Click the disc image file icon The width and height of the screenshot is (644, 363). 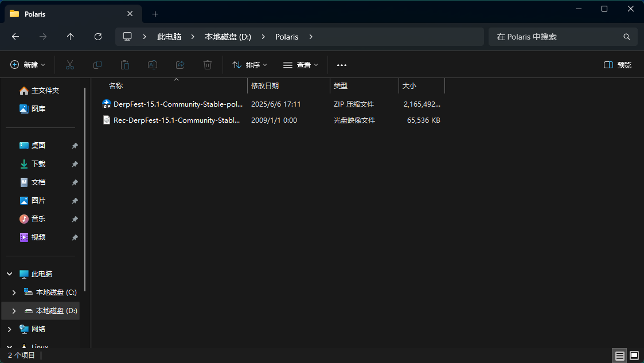(x=107, y=120)
